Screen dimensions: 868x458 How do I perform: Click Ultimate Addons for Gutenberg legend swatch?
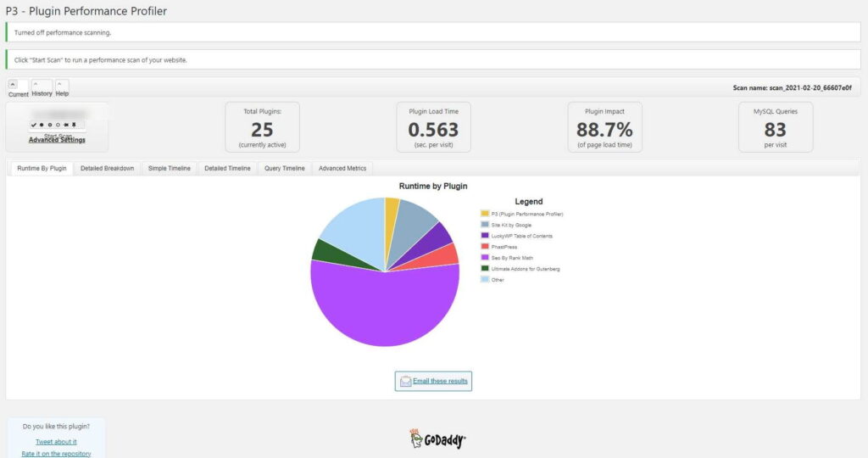[485, 269]
